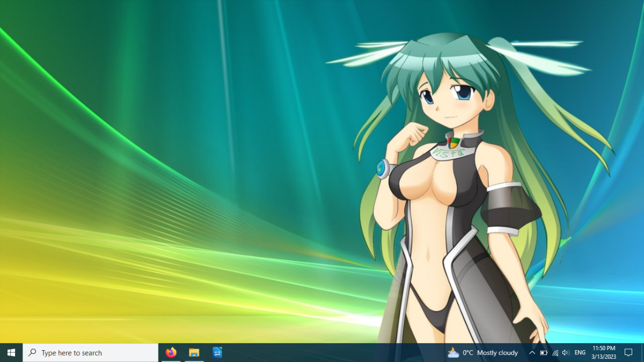This screenshot has height=362, width=644.
Task: Click the Show desktop strip at the taskbar edge
Action: pyautogui.click(x=642, y=352)
